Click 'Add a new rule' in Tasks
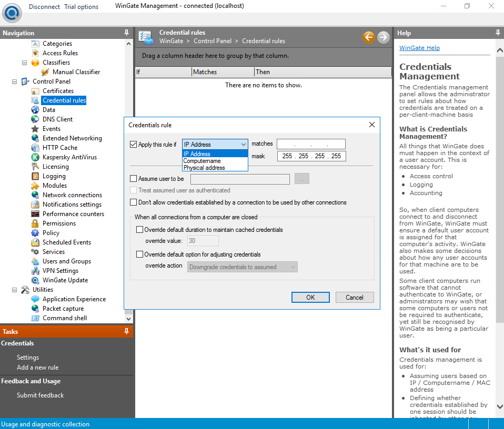Viewport: 504px width, 429px height. [37, 367]
